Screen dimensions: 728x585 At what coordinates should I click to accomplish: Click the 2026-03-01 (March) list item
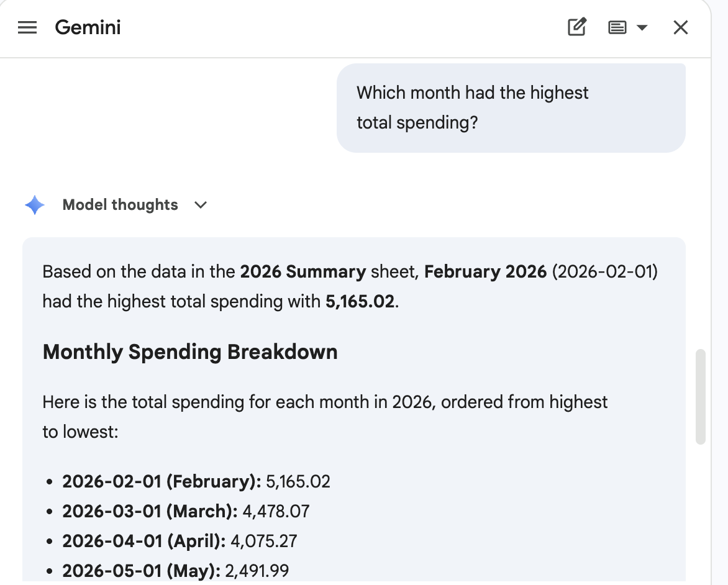tap(186, 511)
